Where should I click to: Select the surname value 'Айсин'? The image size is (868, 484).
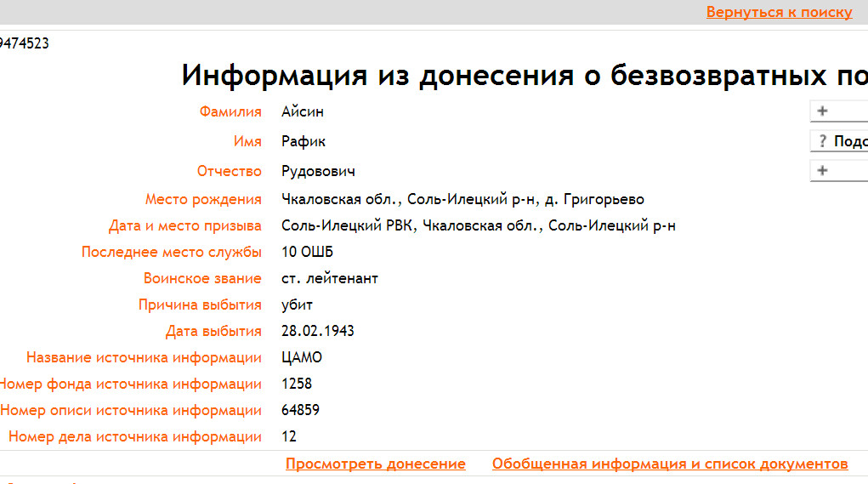point(303,111)
